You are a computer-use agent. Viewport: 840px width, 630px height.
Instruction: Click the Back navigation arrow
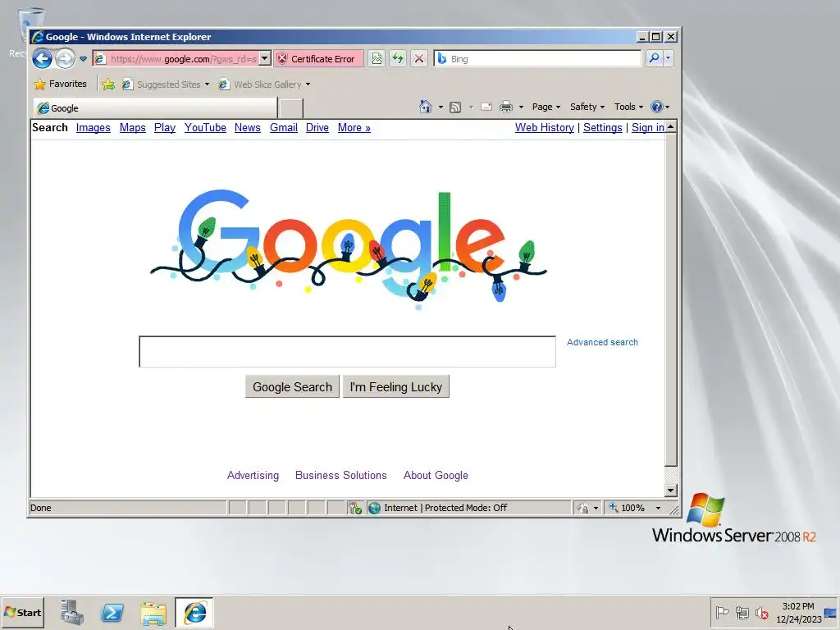[x=43, y=58]
